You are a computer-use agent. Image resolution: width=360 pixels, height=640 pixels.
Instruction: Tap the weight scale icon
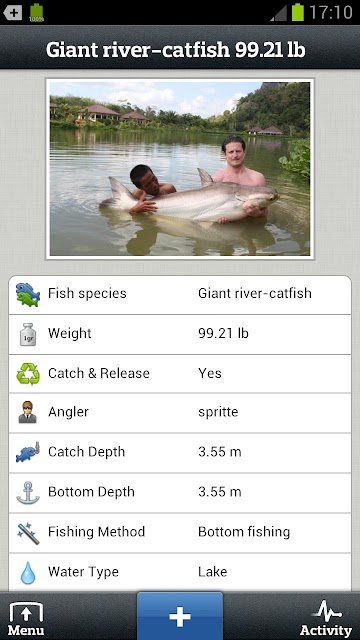pyautogui.click(x=28, y=334)
